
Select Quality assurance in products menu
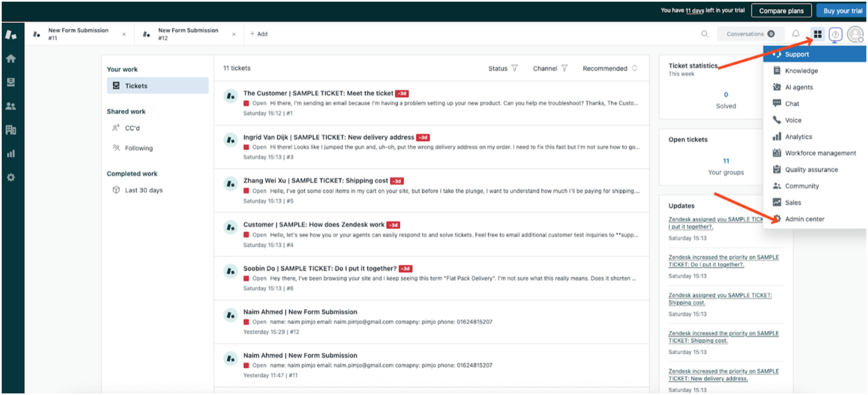click(815, 170)
